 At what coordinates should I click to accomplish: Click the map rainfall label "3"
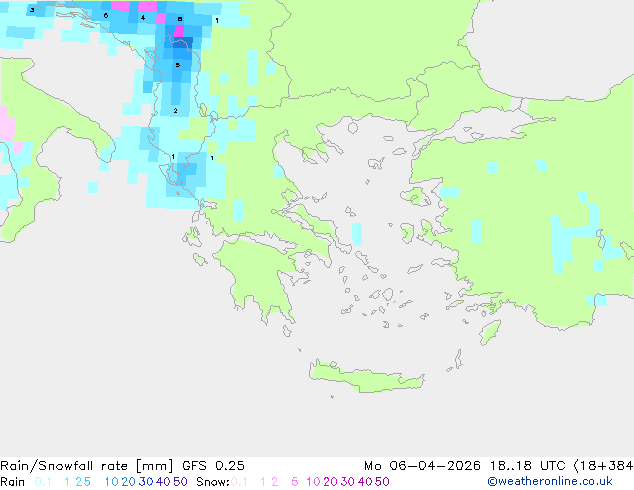[x=32, y=10]
